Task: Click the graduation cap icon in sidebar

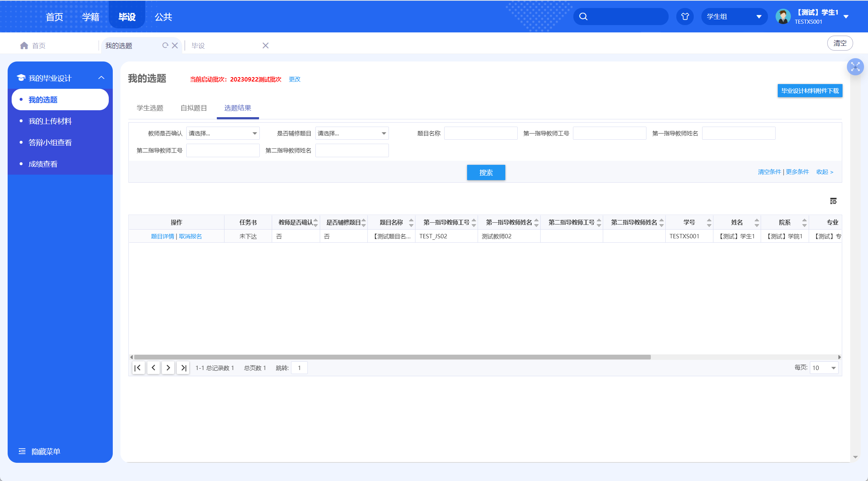Action: click(x=21, y=78)
